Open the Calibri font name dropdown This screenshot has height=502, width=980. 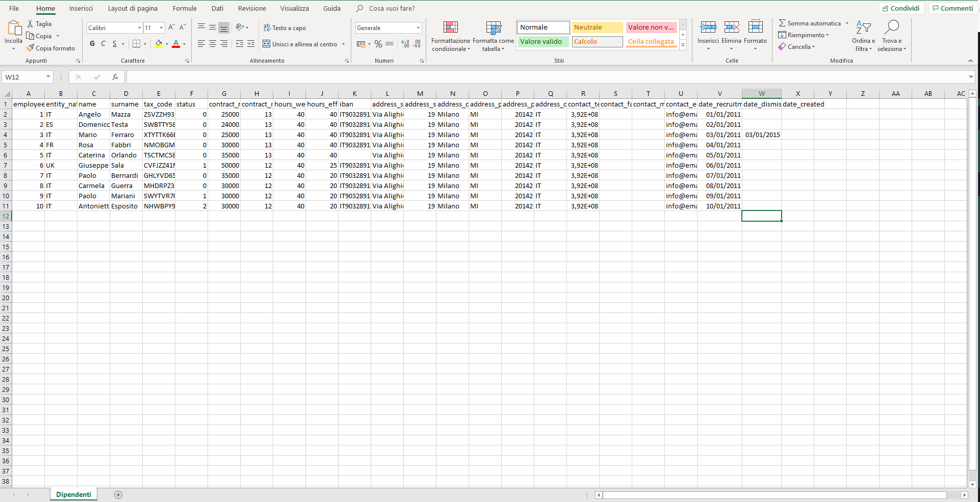pyautogui.click(x=139, y=28)
